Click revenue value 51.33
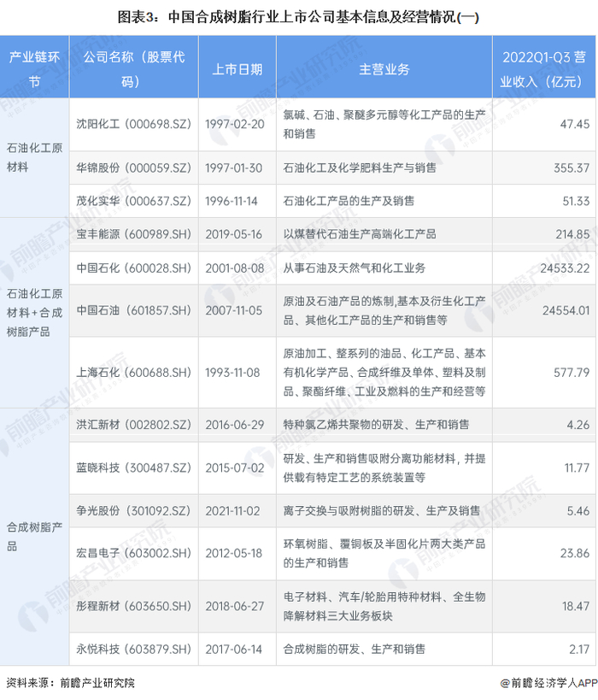The image size is (598, 700). 576,201
